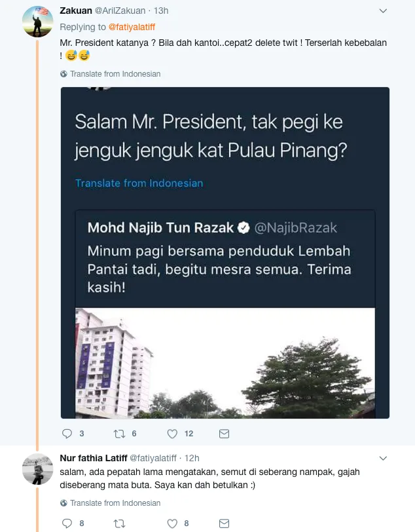Open Nur fathia Latiff display name link

point(94,458)
